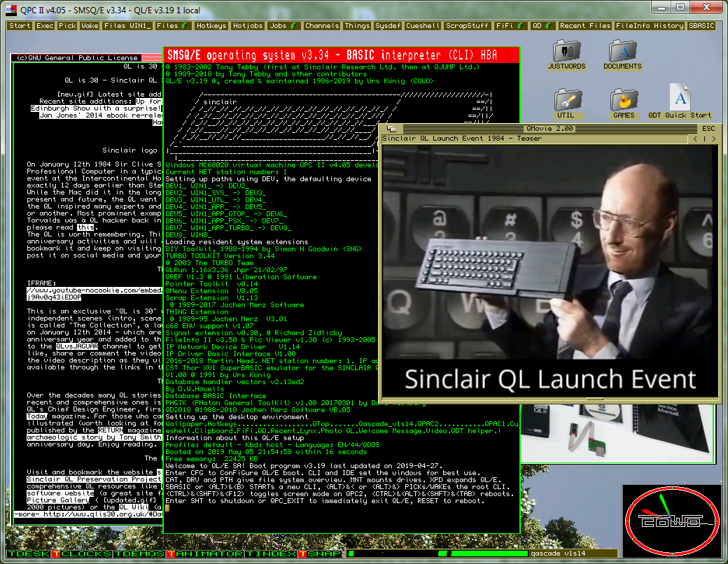Click the TSNAP button in bottom bar

(x=321, y=554)
